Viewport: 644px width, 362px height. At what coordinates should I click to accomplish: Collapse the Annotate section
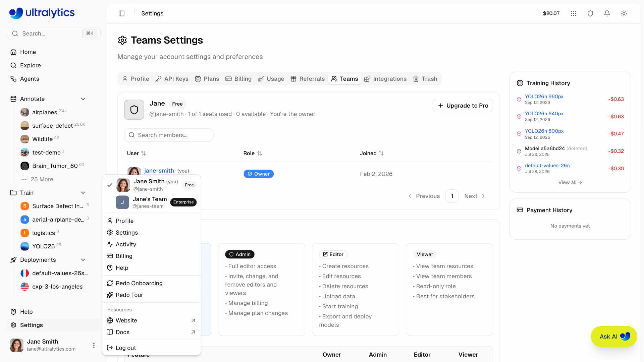(83, 99)
